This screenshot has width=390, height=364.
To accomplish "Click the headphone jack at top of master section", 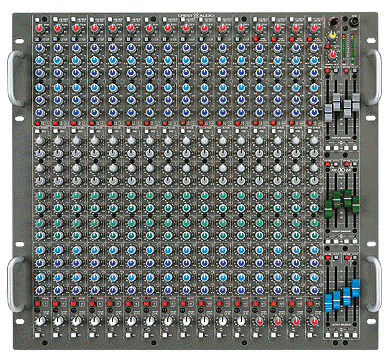I will tap(332, 23).
